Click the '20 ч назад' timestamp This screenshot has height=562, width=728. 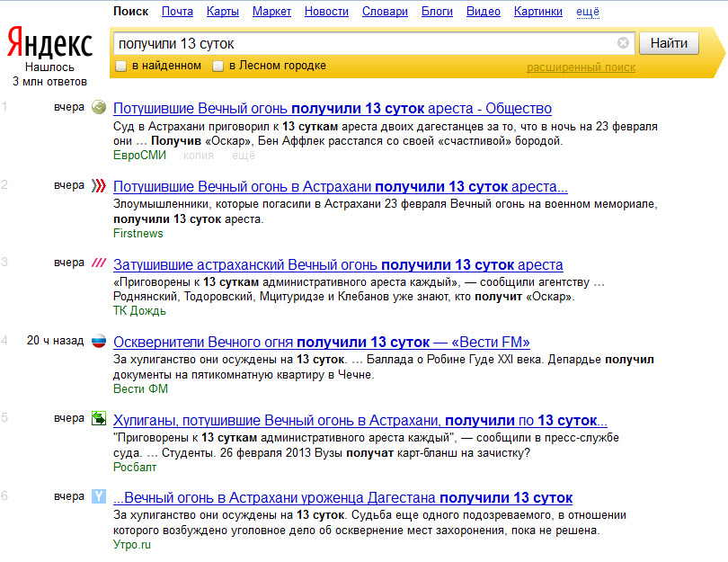55,341
